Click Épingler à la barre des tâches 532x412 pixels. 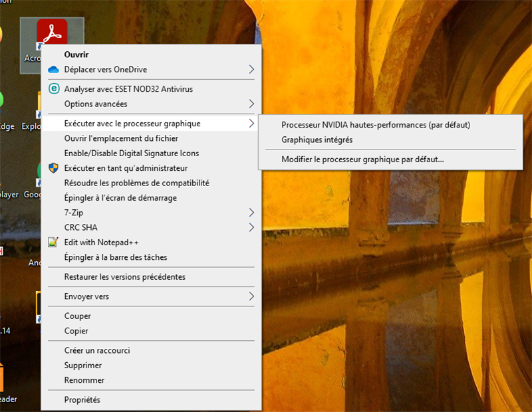coord(115,257)
